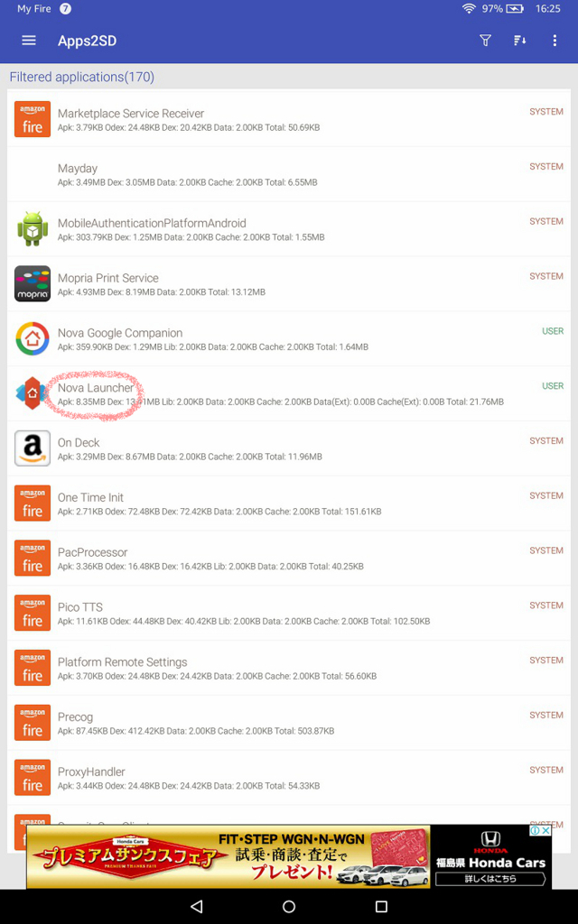Select the Mopria Print Service icon
This screenshot has width=578, height=924.
point(33,284)
